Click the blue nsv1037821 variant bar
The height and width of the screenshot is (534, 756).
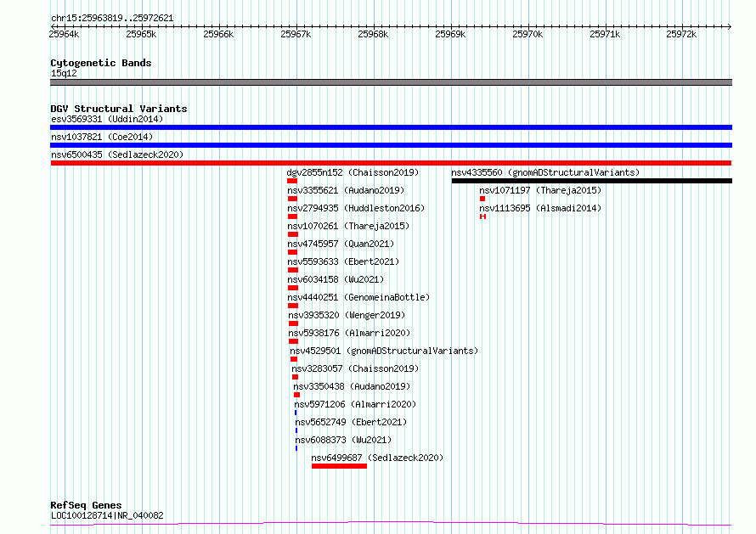[x=391, y=145]
